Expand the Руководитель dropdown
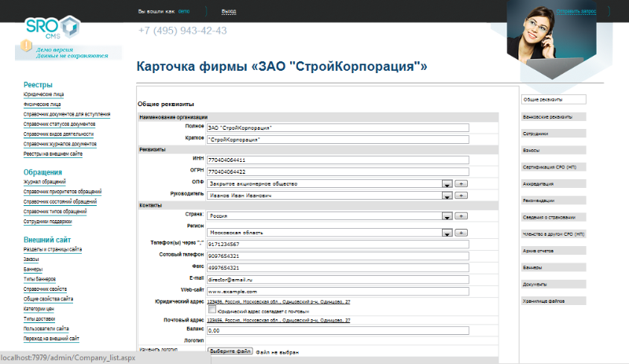The width and height of the screenshot is (629, 364). coord(446,194)
